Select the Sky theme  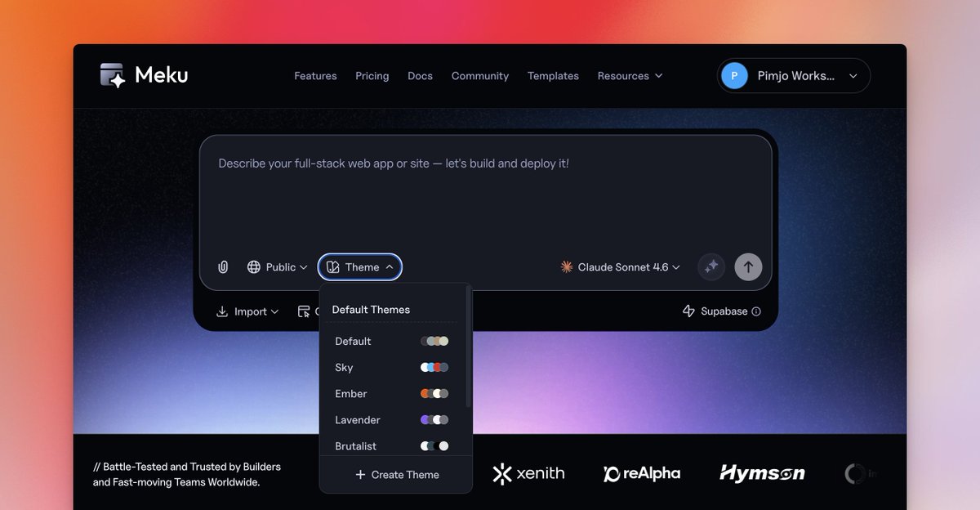(x=393, y=368)
